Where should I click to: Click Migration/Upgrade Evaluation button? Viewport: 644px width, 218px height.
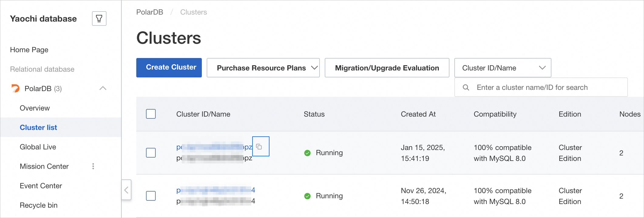coord(387,68)
